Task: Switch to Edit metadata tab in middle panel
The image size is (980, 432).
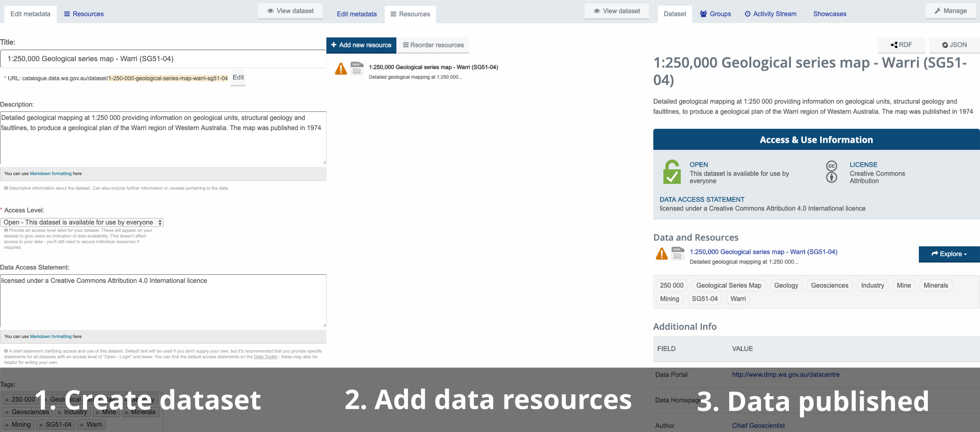Action: pyautogui.click(x=357, y=14)
